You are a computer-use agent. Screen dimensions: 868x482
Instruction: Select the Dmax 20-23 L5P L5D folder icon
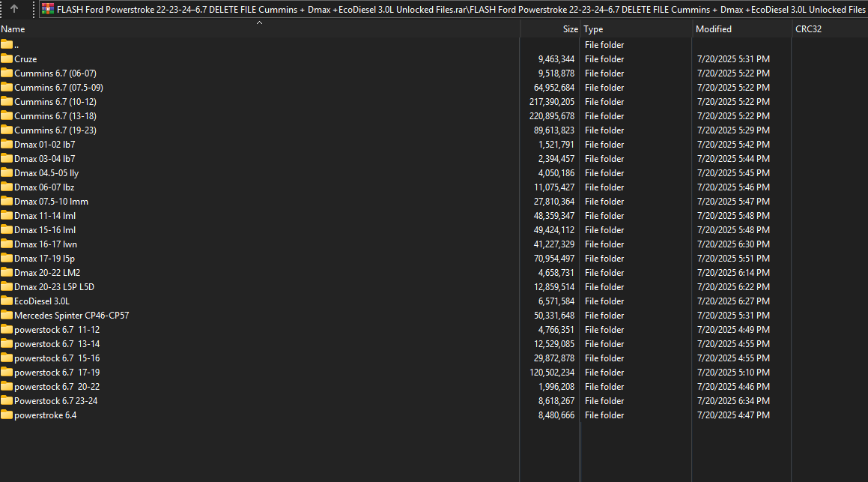coord(7,286)
